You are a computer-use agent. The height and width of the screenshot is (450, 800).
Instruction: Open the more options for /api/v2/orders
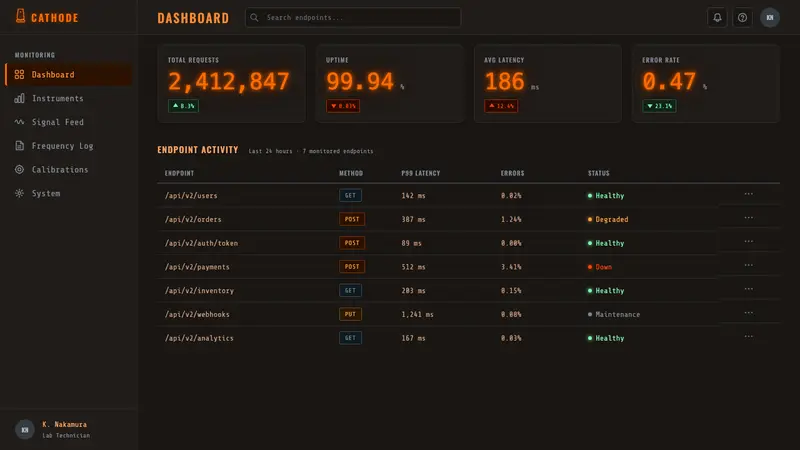748,218
